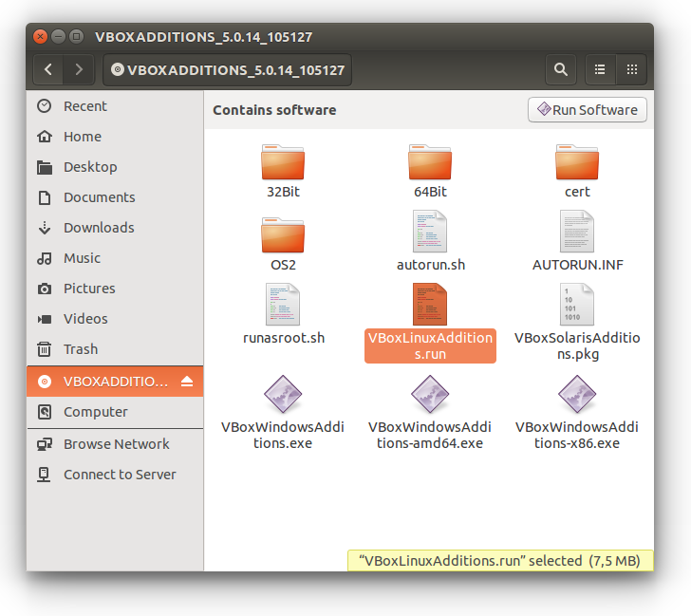
Task: Switch to grid icon view
Action: [x=632, y=69]
